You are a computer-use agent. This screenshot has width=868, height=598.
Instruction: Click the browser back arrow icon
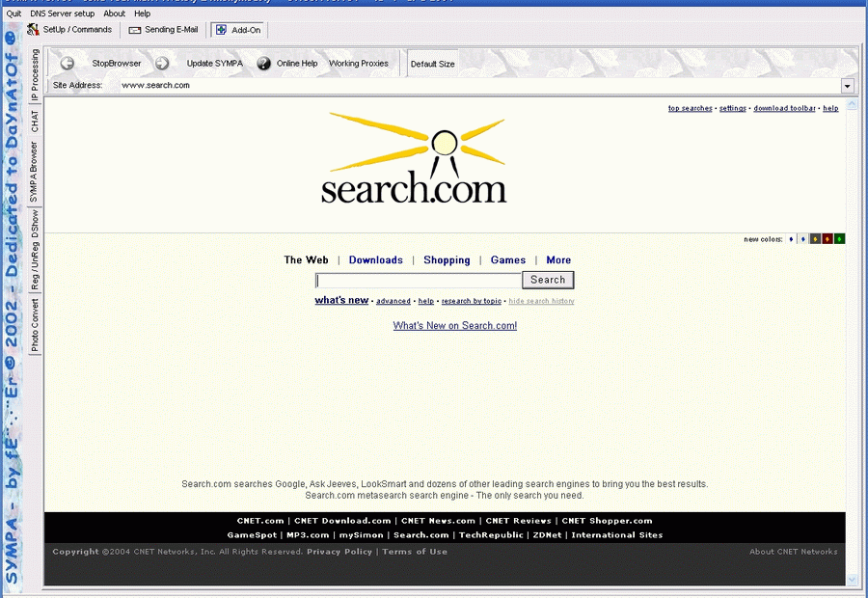click(67, 64)
